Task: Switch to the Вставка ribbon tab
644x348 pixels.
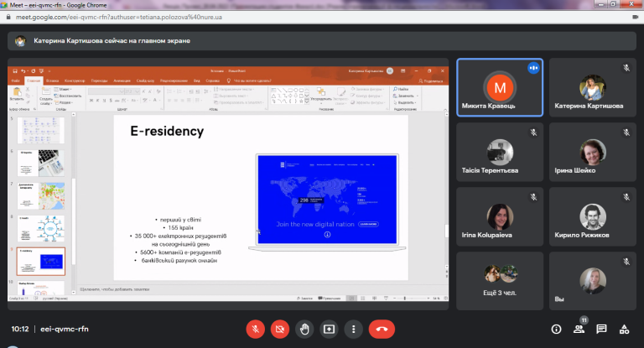Action: coord(52,81)
